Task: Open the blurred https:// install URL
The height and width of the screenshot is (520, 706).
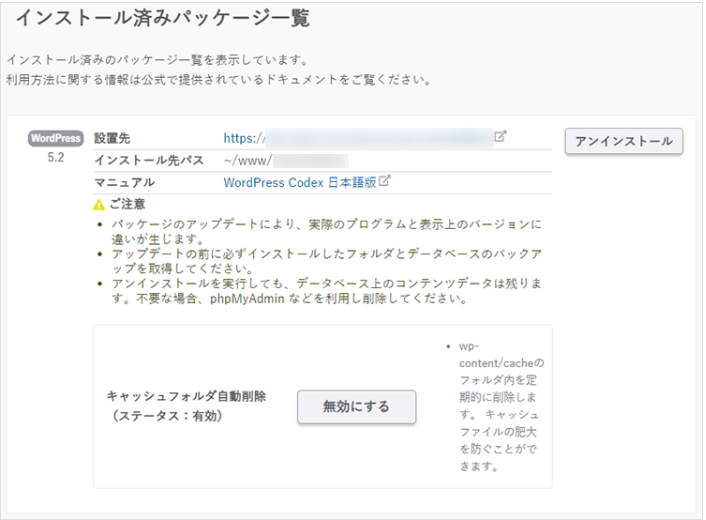Action: tap(358, 138)
